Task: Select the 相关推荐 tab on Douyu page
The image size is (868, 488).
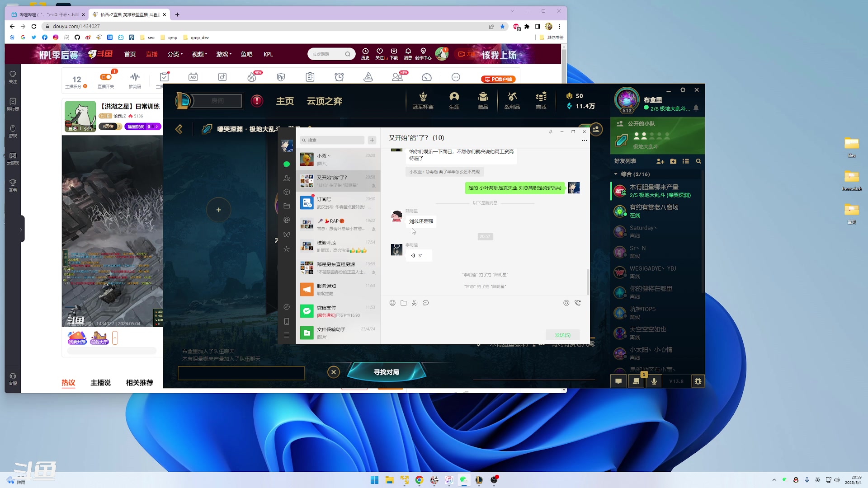Action: tap(139, 383)
